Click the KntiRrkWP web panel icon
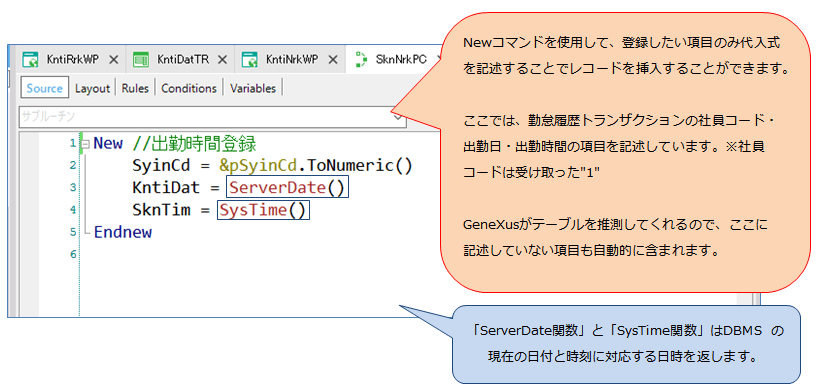 click(31, 60)
